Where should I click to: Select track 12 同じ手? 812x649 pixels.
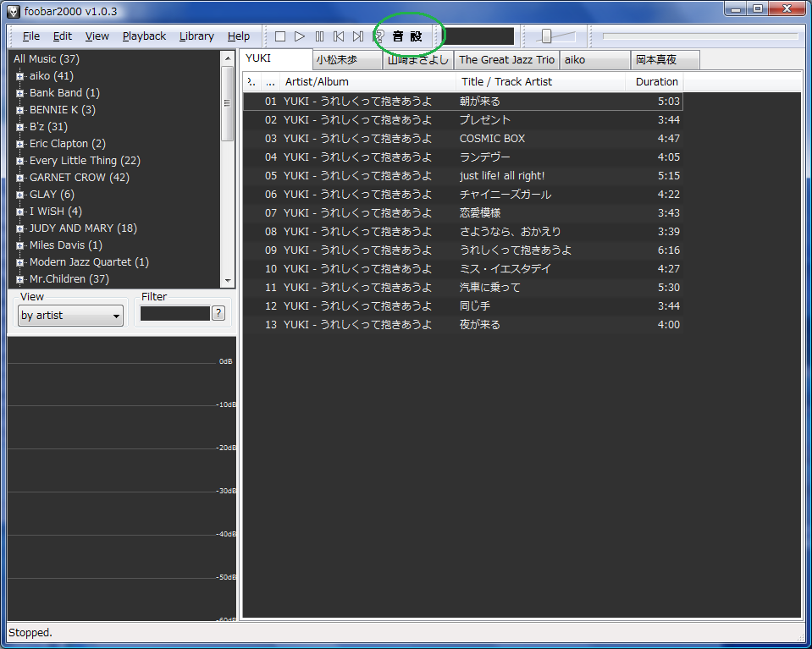pos(463,306)
